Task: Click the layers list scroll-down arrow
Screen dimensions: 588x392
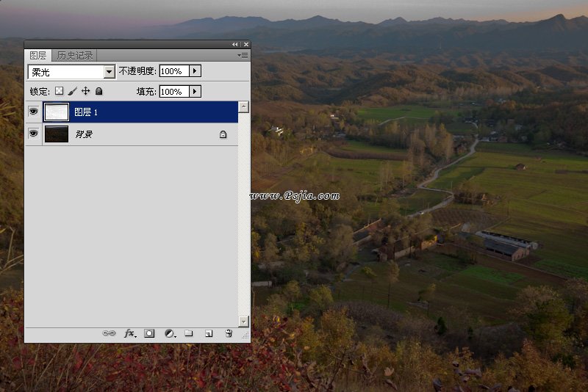Action: [244, 322]
